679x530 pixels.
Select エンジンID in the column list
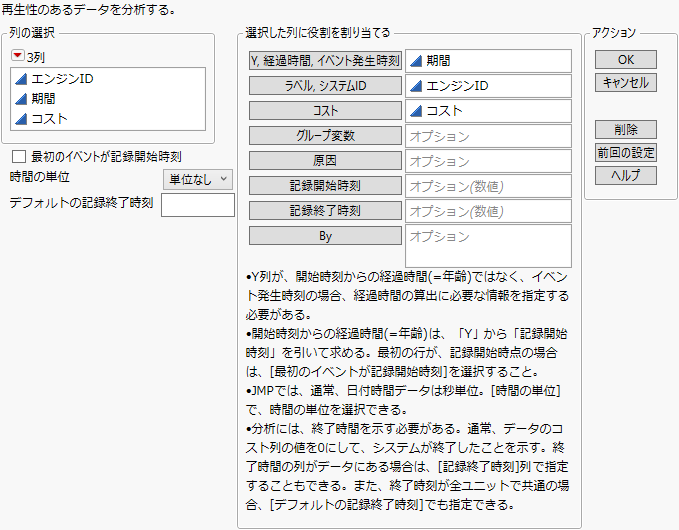pyautogui.click(x=62, y=79)
